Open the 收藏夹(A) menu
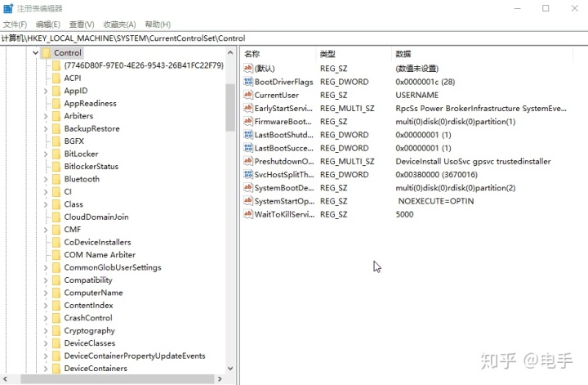Viewport: 588px width, 385px height. (119, 25)
